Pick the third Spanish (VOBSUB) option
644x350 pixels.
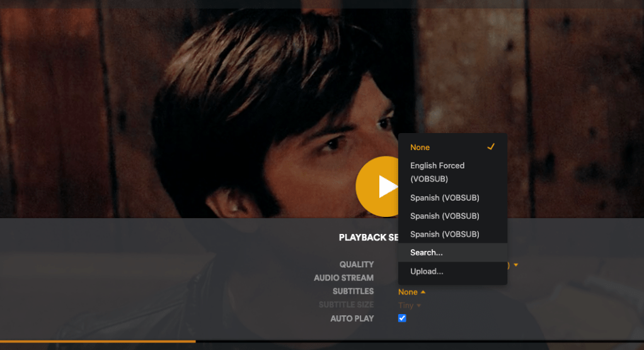coord(445,235)
